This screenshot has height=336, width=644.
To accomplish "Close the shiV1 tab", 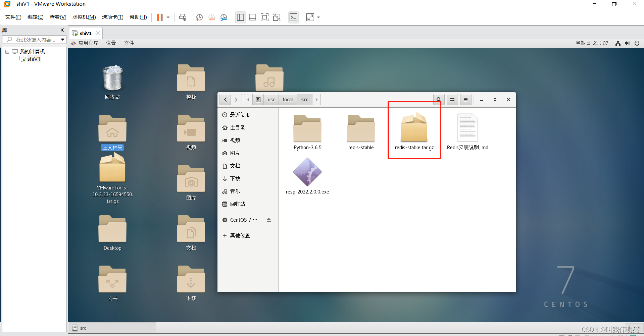I will [98, 33].
